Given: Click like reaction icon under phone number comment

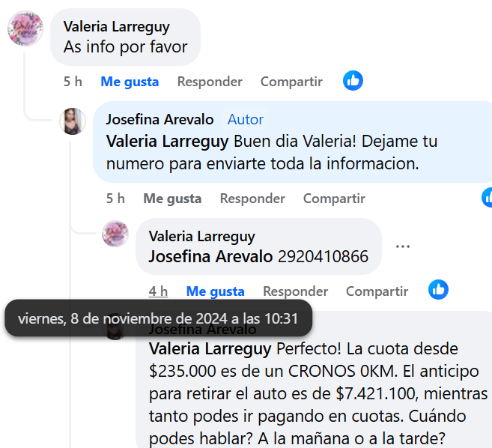Looking at the screenshot, I should tap(438, 289).
